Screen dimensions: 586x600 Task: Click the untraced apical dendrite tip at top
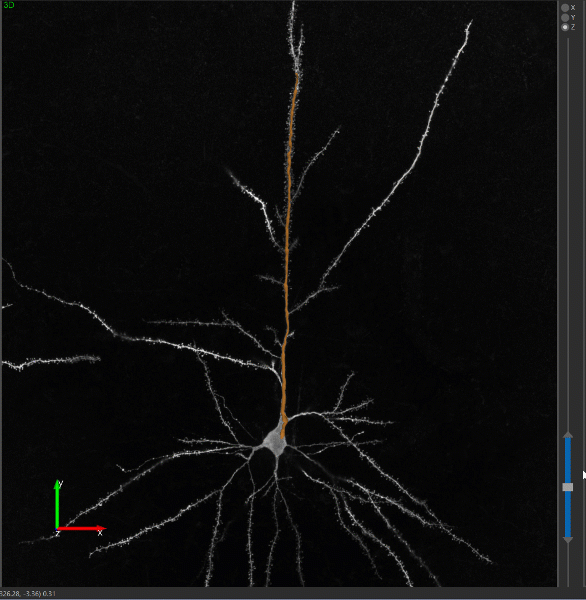coord(294,5)
